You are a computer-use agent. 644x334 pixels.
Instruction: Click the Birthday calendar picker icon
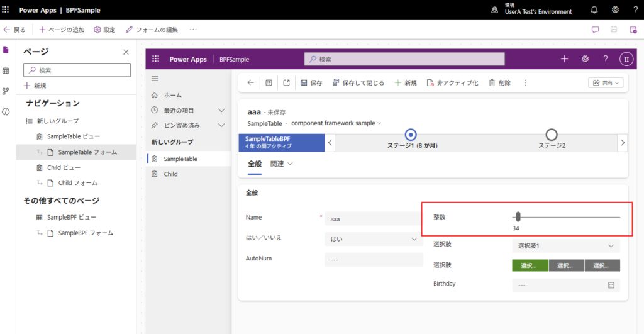click(x=610, y=285)
